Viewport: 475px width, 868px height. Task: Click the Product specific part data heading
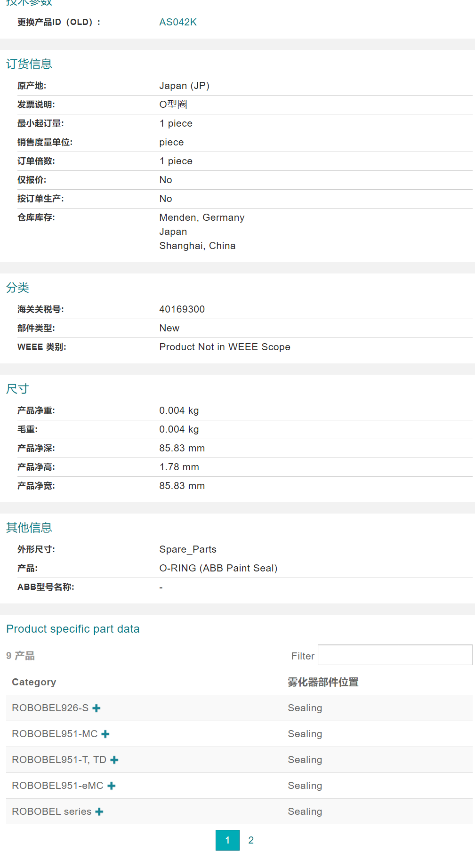pyautogui.click(x=73, y=629)
